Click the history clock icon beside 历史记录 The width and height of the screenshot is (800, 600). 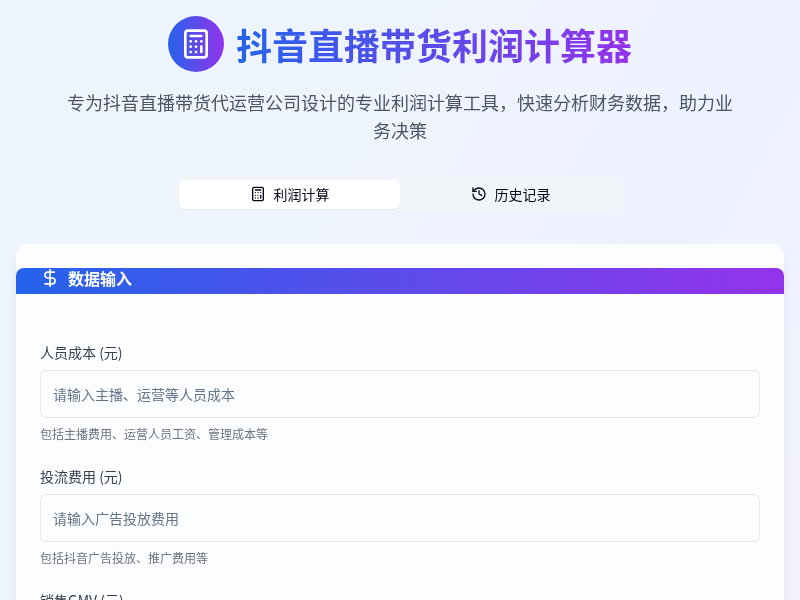point(479,194)
